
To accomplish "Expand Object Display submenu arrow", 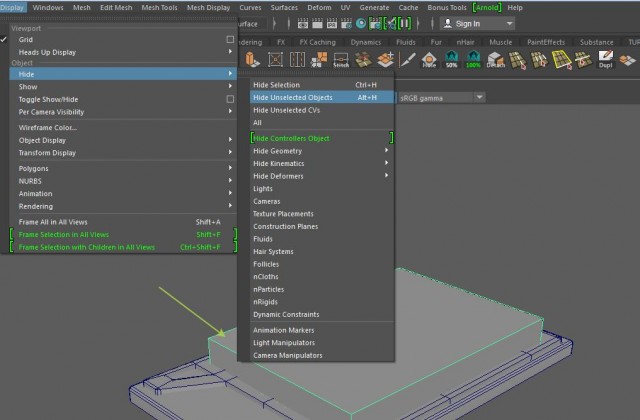I will [x=230, y=140].
